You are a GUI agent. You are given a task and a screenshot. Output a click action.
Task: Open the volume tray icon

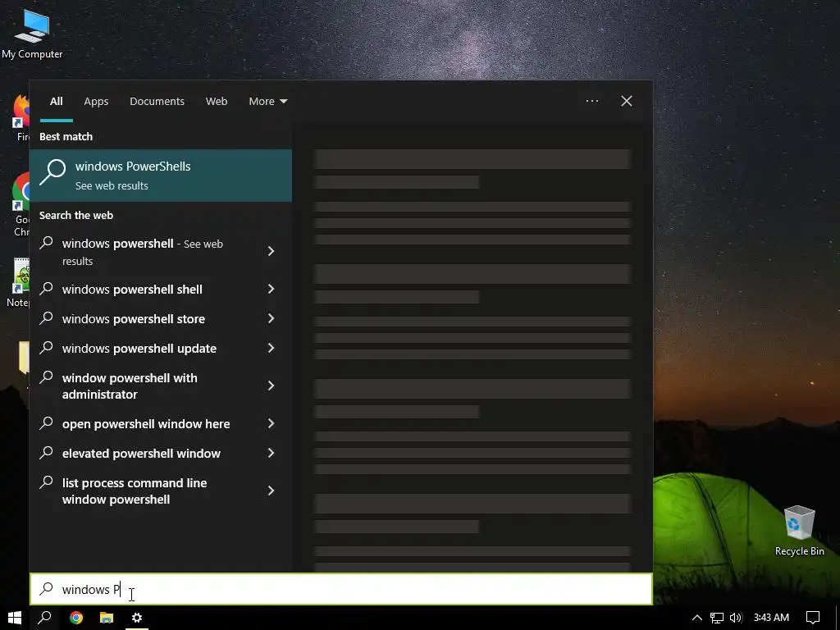pos(736,618)
